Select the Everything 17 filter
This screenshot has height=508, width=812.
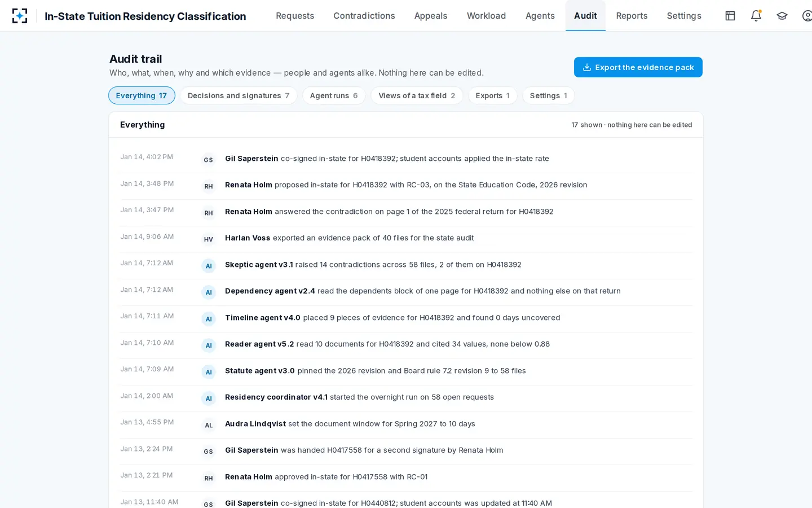coord(142,95)
